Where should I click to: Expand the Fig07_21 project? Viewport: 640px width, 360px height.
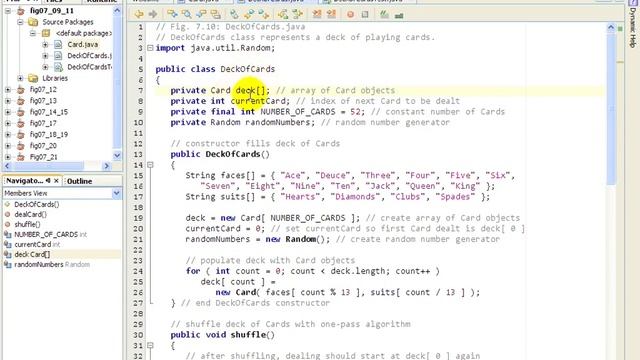point(8,157)
